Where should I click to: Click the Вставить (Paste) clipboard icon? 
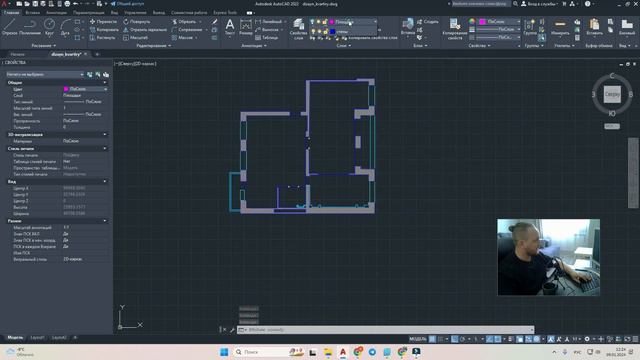pos(594,27)
